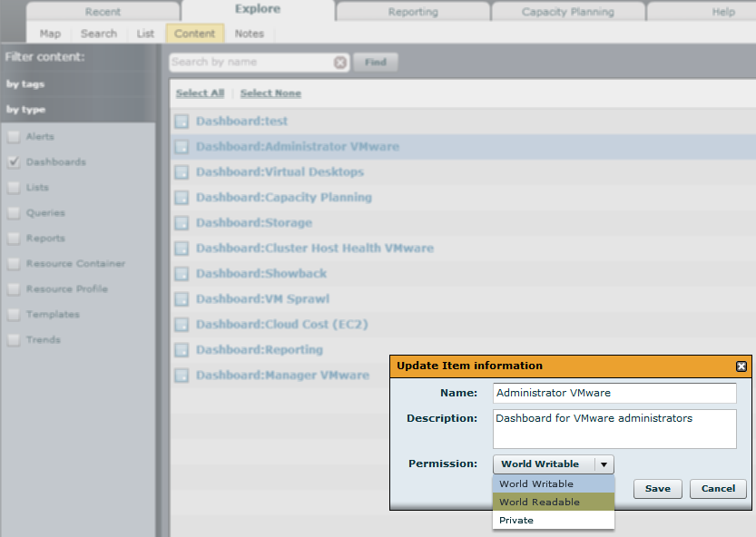Click the Dashboard:Showback item icon

tap(180, 273)
